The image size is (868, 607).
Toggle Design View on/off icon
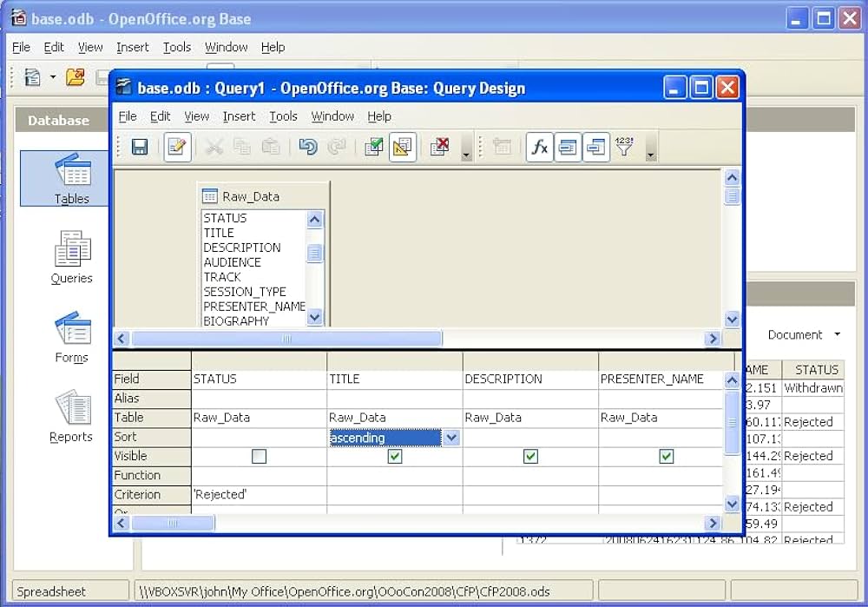pyautogui.click(x=402, y=148)
